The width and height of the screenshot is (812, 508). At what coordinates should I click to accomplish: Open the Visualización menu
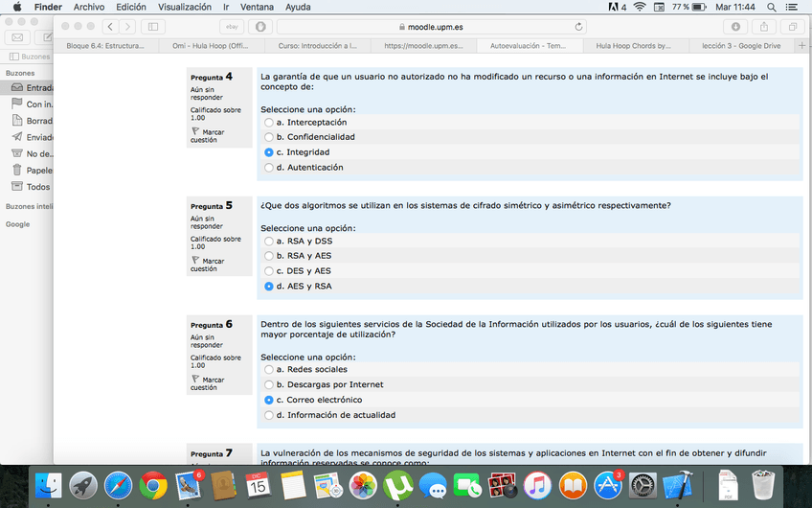click(184, 7)
